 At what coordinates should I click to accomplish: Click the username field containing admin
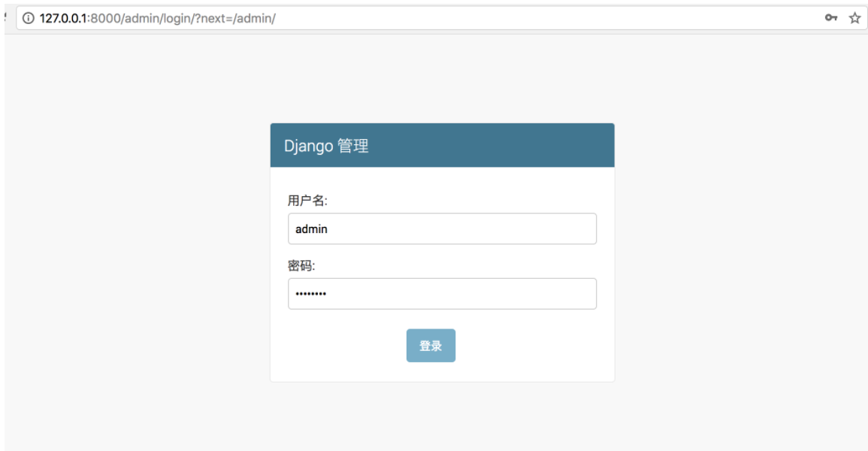point(443,229)
